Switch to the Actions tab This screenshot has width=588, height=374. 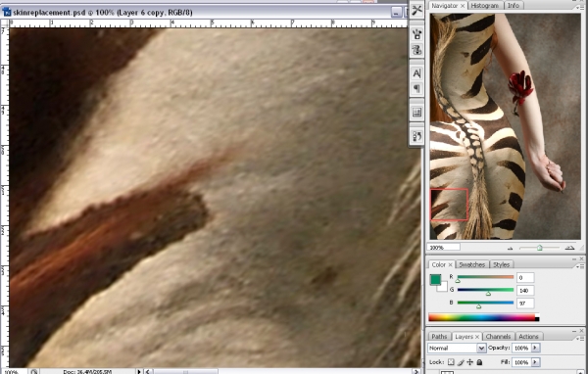[x=528, y=337]
